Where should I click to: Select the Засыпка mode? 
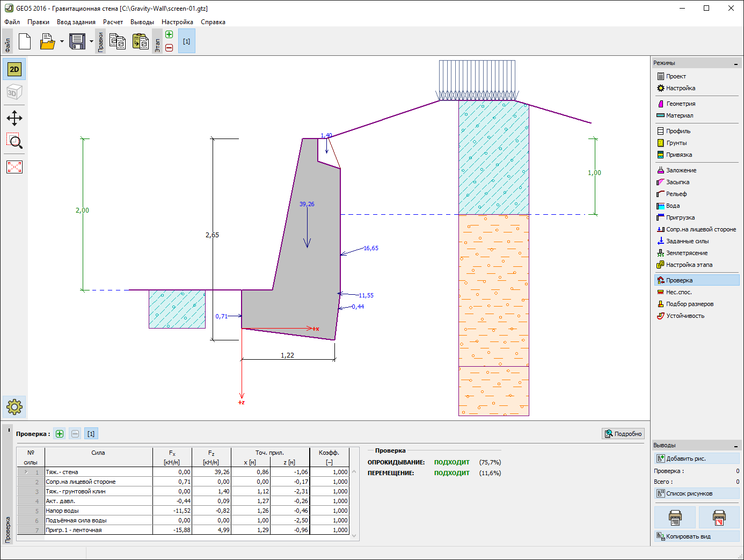pos(697,182)
